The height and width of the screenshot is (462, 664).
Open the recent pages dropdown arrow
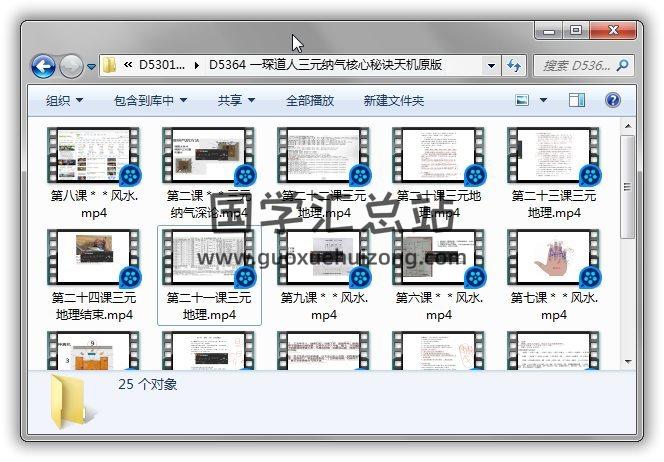91,67
